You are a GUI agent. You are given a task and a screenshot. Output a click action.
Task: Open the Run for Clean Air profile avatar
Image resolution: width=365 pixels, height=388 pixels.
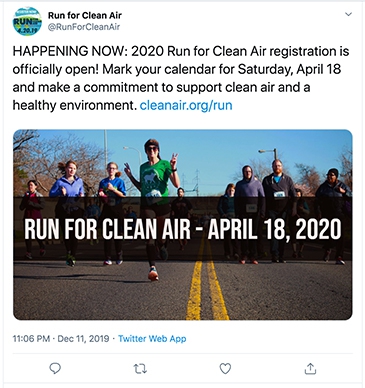(x=27, y=21)
